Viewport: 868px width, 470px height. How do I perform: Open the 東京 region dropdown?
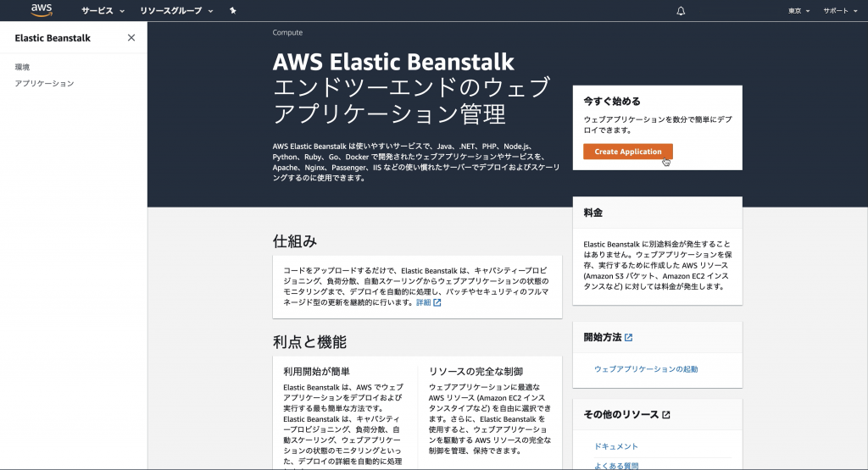pos(798,11)
